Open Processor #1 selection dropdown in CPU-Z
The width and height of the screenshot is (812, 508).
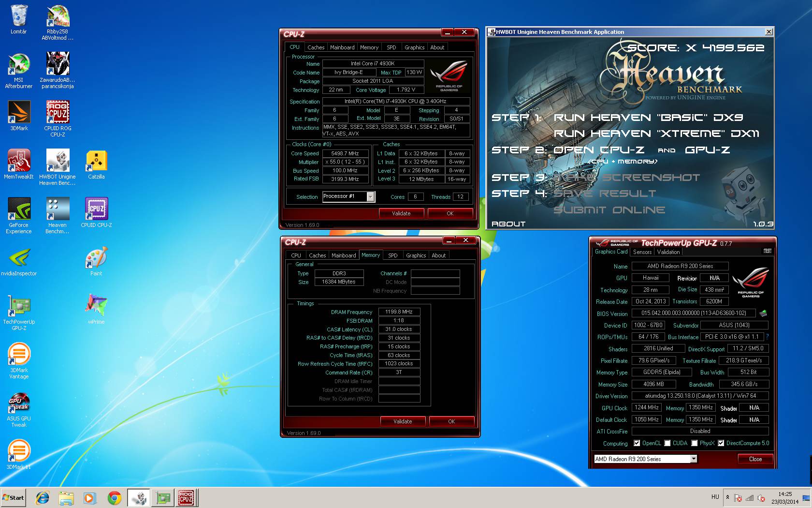click(x=370, y=196)
